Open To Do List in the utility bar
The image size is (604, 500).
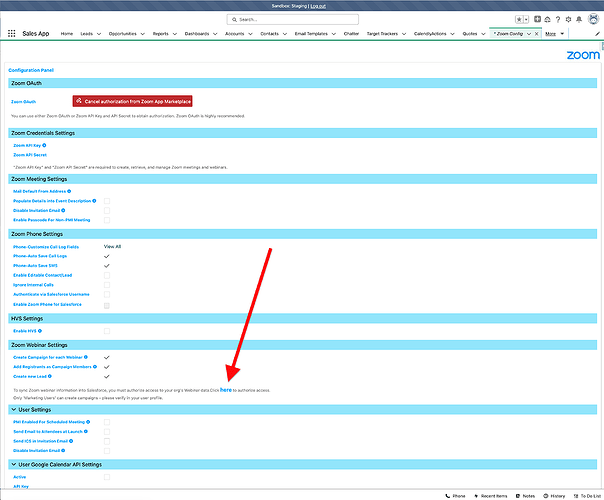coord(587,496)
